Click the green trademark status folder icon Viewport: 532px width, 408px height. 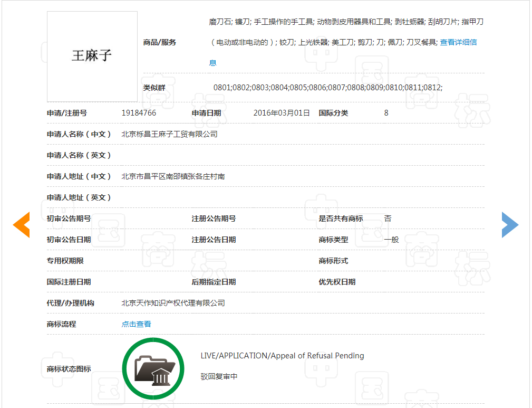click(x=153, y=368)
